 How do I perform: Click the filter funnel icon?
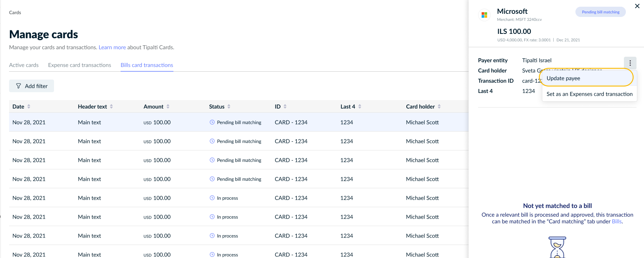19,86
